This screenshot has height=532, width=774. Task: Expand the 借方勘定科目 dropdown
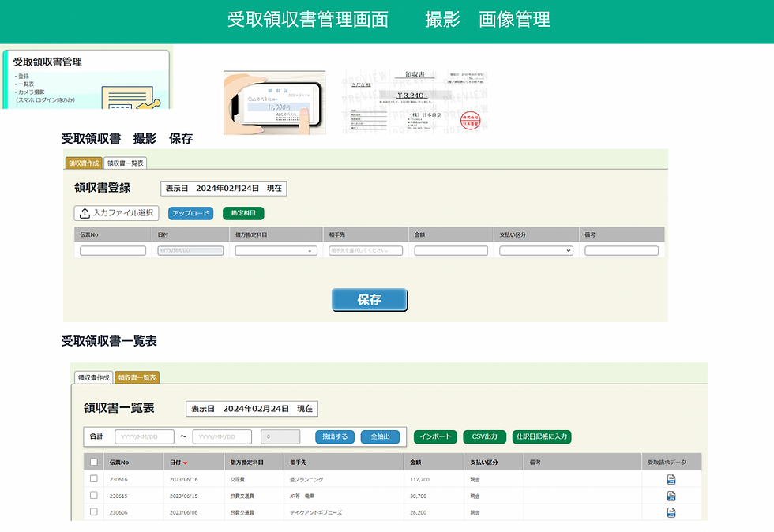point(276,251)
